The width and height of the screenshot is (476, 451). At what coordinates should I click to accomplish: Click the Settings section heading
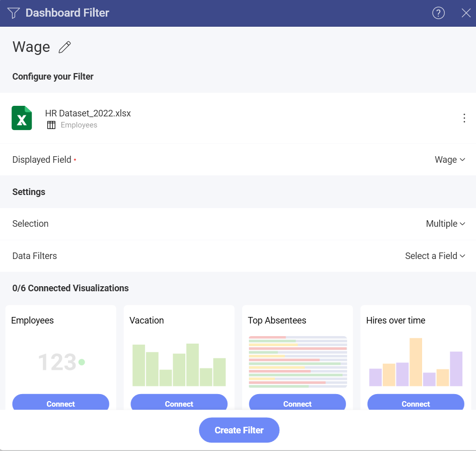tap(29, 192)
